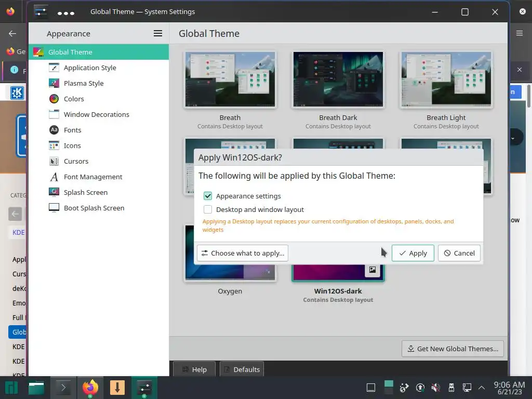Select the Breath Light theme thumbnail

446,79
